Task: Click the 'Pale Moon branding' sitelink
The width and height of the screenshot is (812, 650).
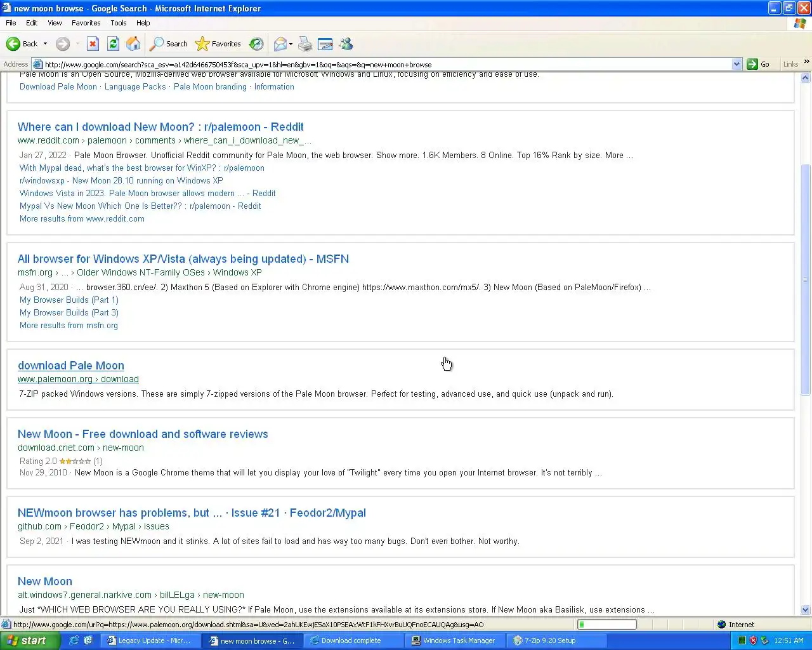Action: (210, 87)
